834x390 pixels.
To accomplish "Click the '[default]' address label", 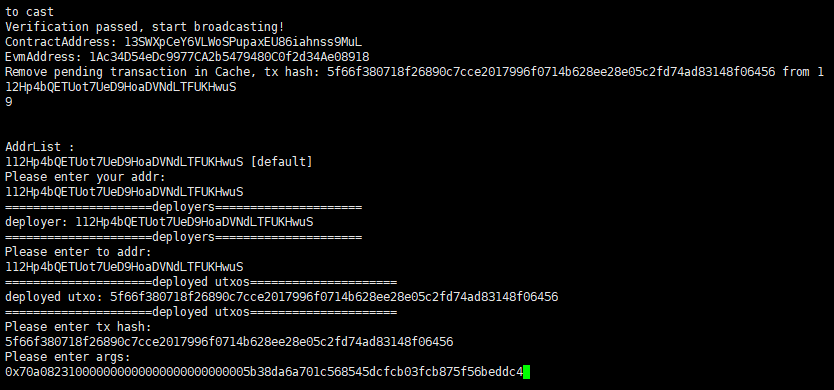I will click(x=281, y=162).
